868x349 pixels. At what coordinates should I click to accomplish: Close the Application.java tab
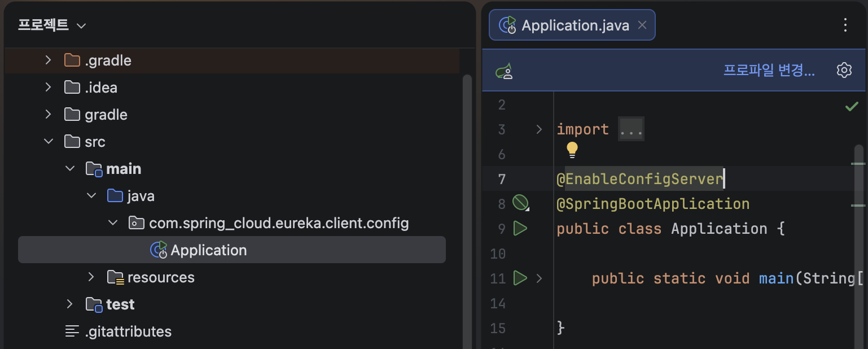point(642,25)
